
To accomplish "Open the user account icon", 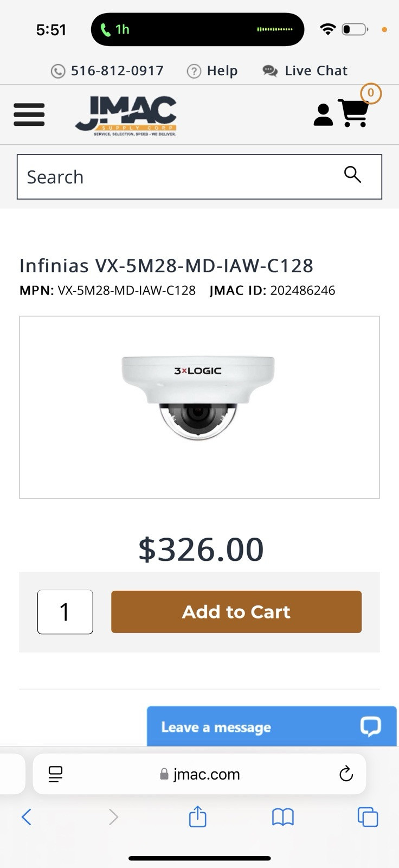I will pyautogui.click(x=323, y=114).
